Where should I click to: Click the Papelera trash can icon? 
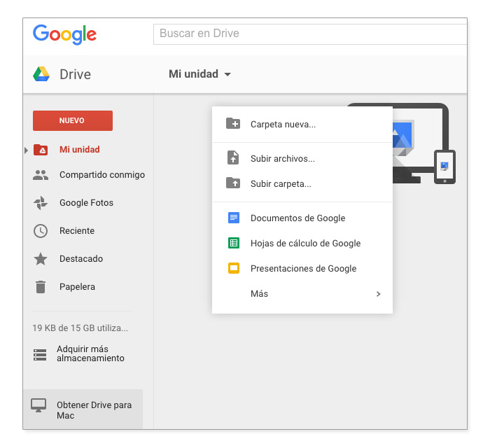(x=41, y=287)
